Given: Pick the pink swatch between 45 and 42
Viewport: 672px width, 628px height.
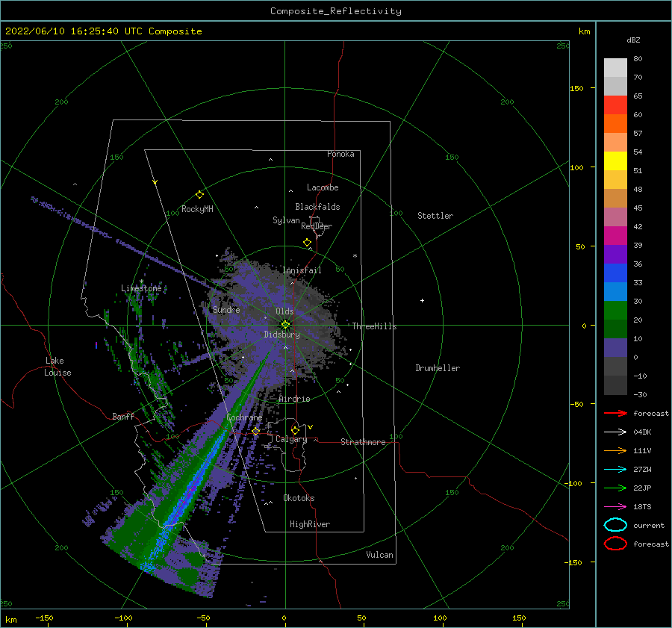Looking at the screenshot, I should tap(615, 217).
